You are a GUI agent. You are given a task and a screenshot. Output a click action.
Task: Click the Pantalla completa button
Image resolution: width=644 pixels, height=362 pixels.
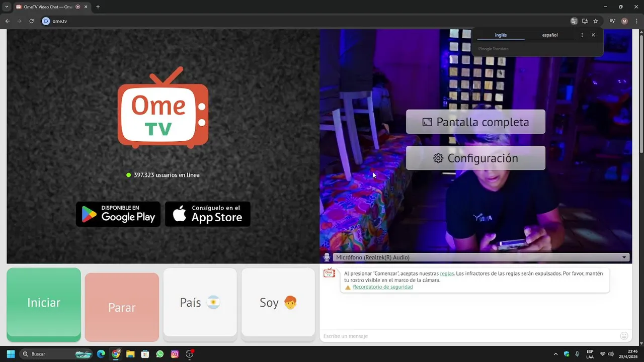tap(475, 122)
